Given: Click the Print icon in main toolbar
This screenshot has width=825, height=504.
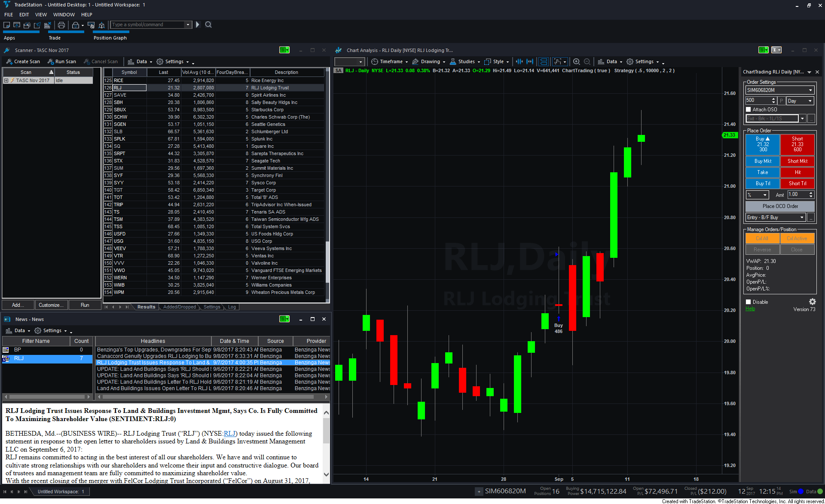Looking at the screenshot, I should [x=61, y=25].
